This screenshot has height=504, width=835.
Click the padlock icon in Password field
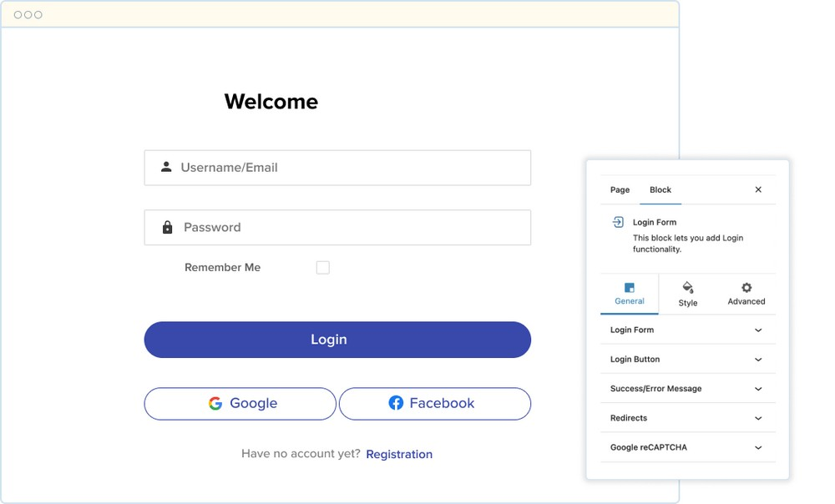[x=167, y=227]
